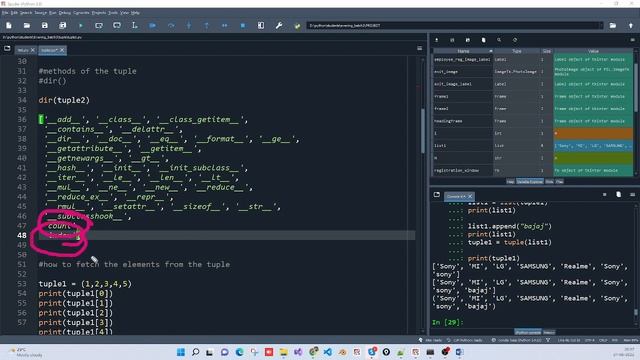This screenshot has width=640, height=360.
Task: Save data as in Variable Explorer
Action: point(468,40)
